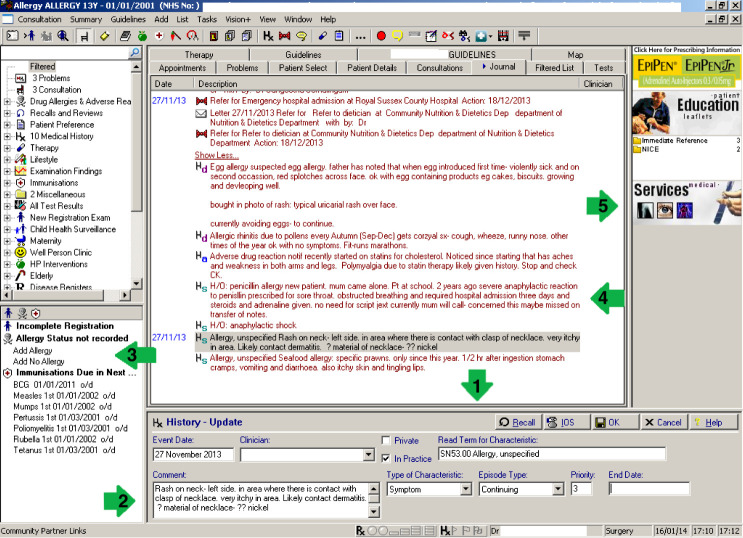Screen dimensions: 743x538
Task: Click the Recall button
Action: 518,422
